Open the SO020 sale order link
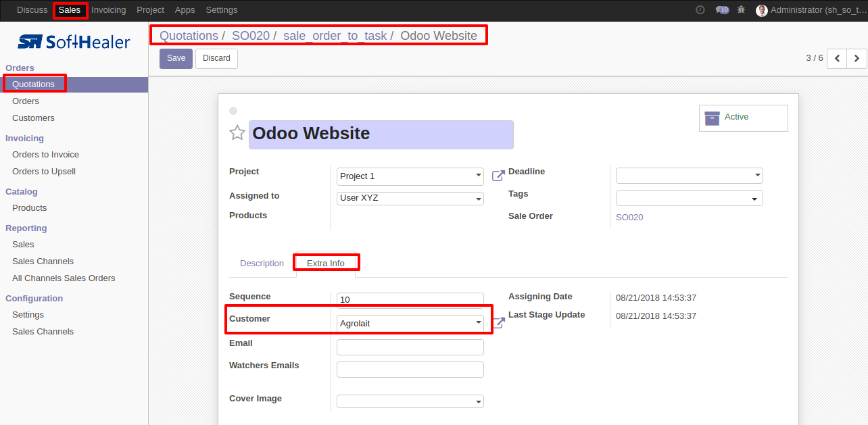Image resolution: width=868 pixels, height=425 pixels. (x=629, y=217)
